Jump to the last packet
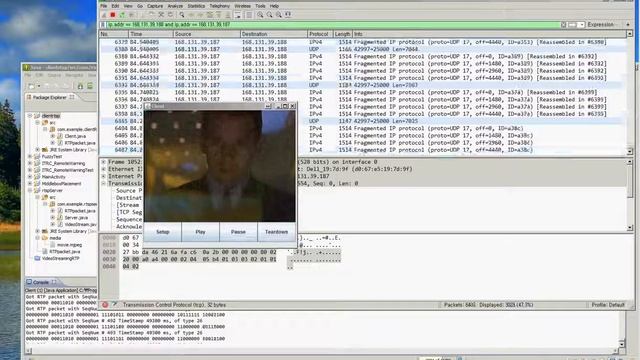 (228, 15)
